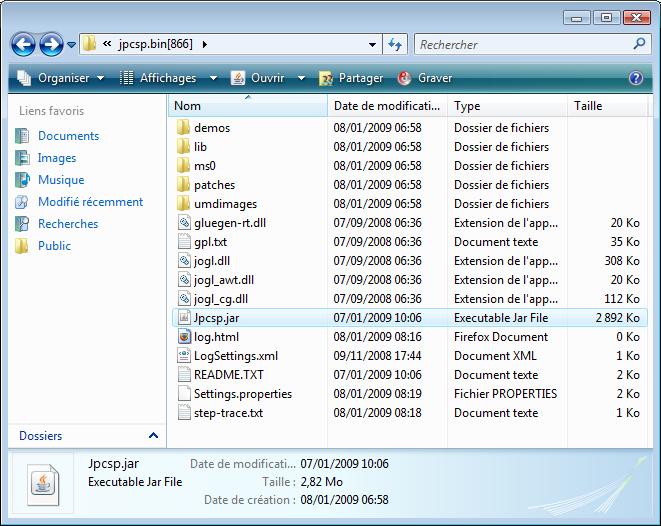Click the Musique sidebar icon
661x526 pixels.
coord(22,180)
